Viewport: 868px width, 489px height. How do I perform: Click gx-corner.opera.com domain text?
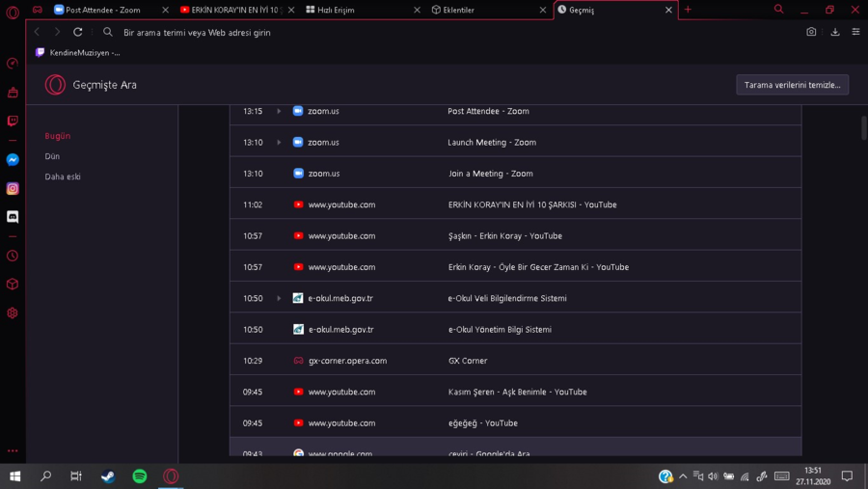347,361
